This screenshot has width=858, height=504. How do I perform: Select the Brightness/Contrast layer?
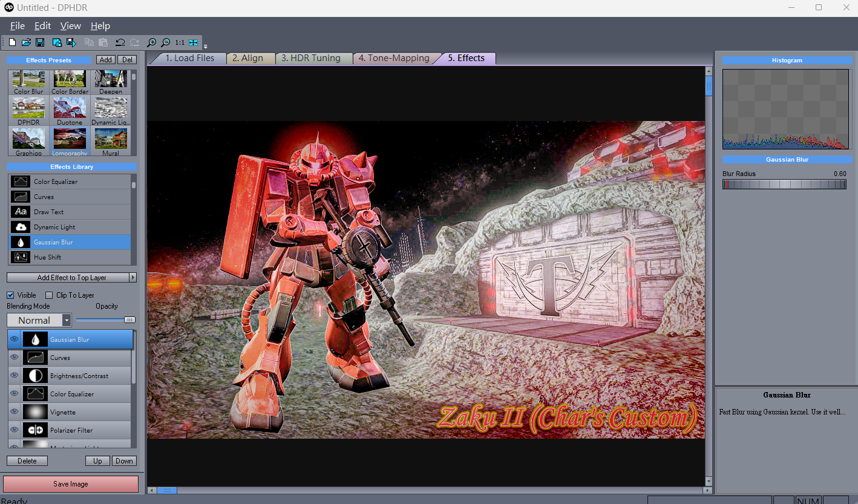[70, 376]
